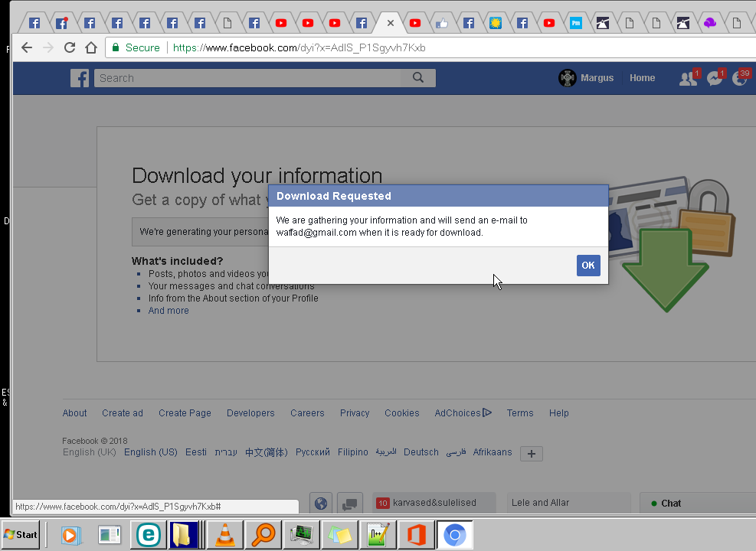
Task: Switch language to Deutsch
Action: (x=421, y=452)
